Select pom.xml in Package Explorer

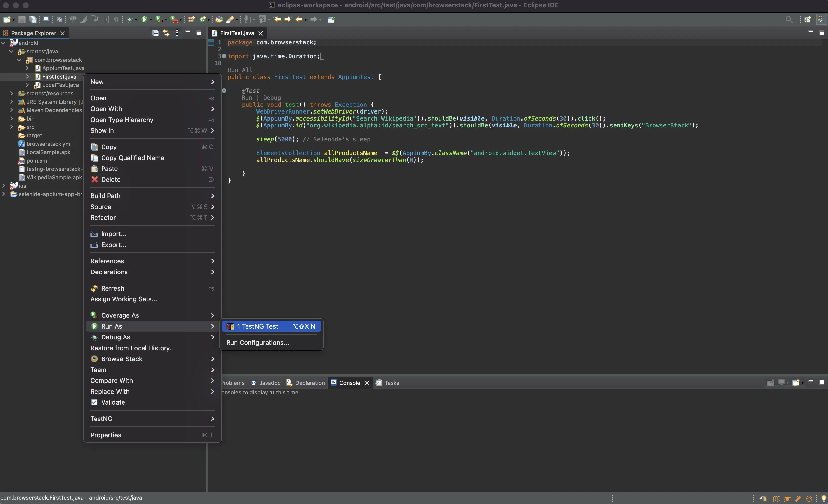coord(37,161)
